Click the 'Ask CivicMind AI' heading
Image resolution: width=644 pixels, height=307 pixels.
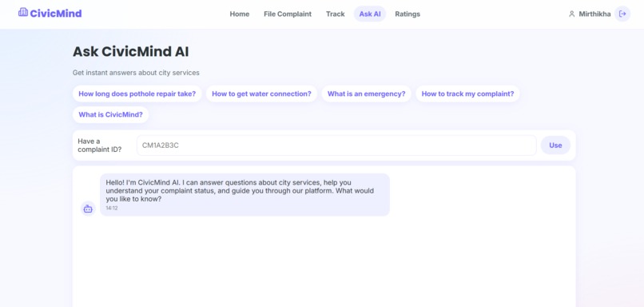click(130, 52)
